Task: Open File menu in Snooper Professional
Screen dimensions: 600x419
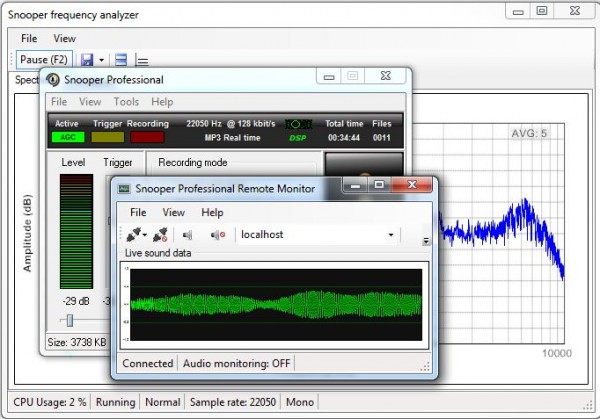Action: pyautogui.click(x=59, y=102)
